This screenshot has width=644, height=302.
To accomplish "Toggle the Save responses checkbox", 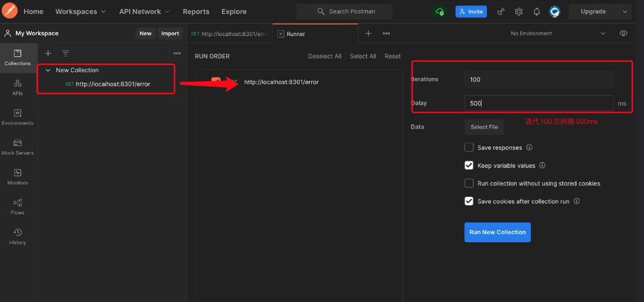I will (x=469, y=147).
